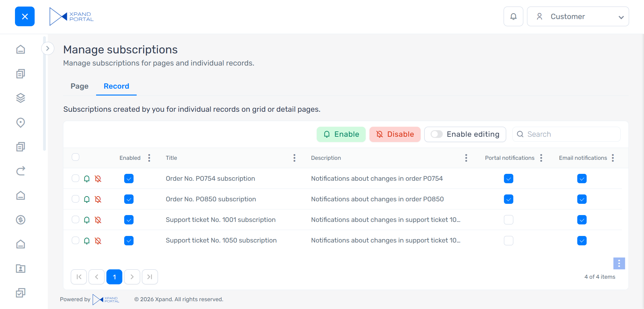The width and height of the screenshot is (644, 309).
Task: Open the Title column options menu
Action: click(294, 158)
